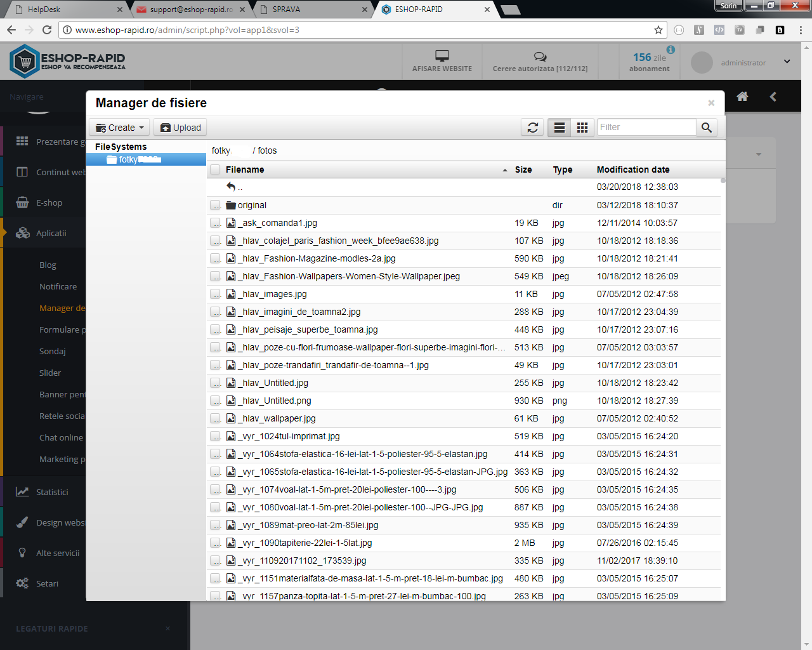Click the search magnifier button beside Filter
Screen dimensions: 812x650
point(707,128)
